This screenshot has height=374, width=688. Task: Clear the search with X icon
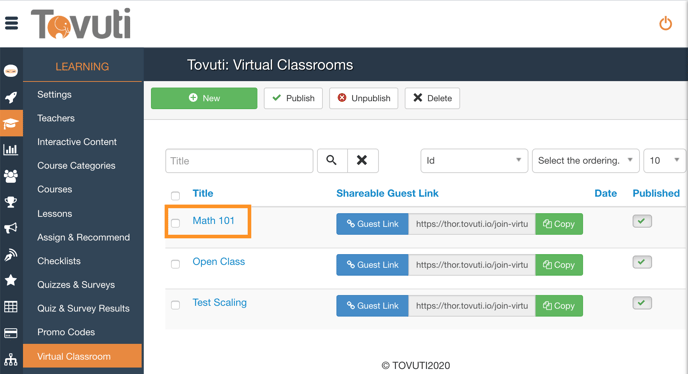point(362,161)
